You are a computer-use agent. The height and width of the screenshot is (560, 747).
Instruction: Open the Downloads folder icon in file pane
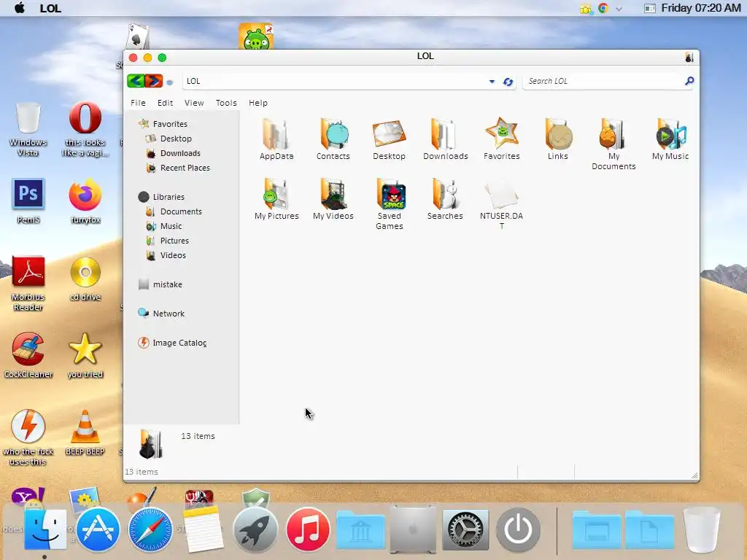point(446,139)
